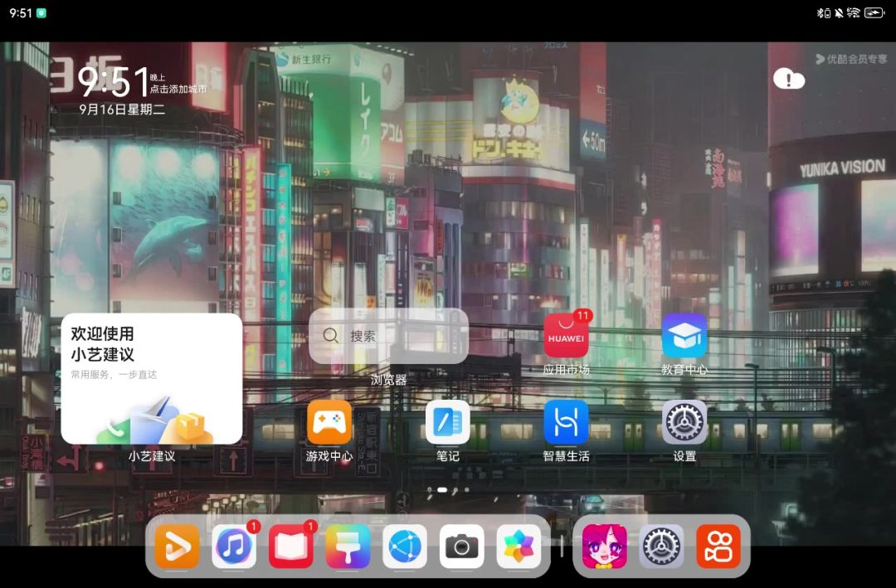This screenshot has width=896, height=588.
Task: Open the Kuaishou app in recent dock
Action: (718, 547)
